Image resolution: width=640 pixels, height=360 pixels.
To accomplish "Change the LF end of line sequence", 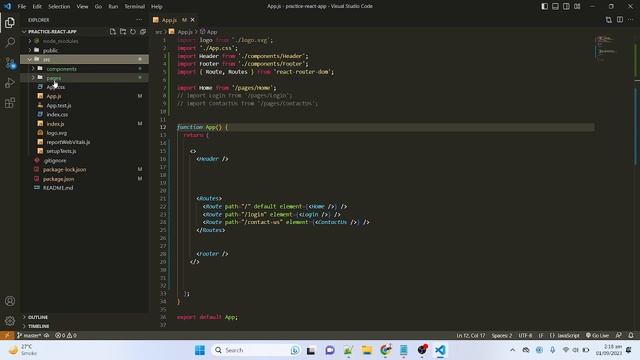I will click(x=541, y=335).
